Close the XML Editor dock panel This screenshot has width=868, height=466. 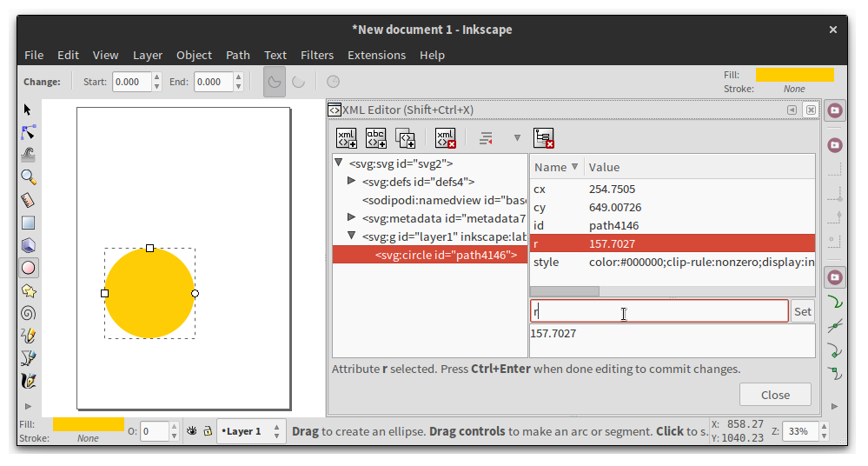[811, 110]
